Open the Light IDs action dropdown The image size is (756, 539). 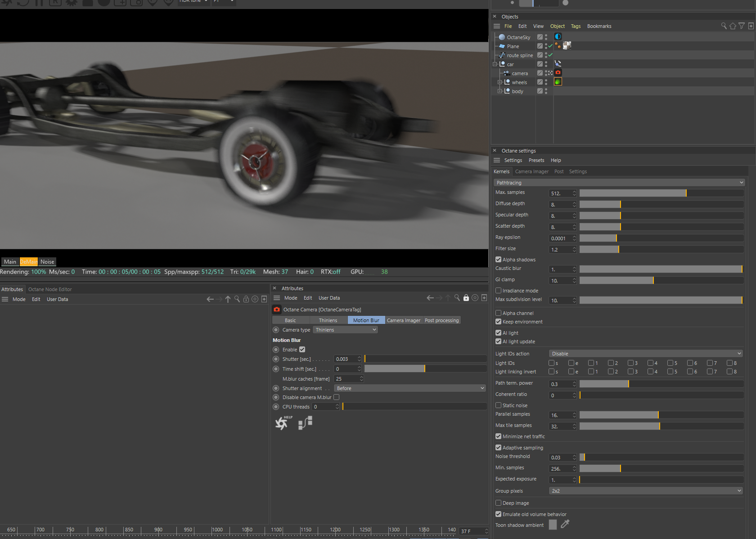646,354
